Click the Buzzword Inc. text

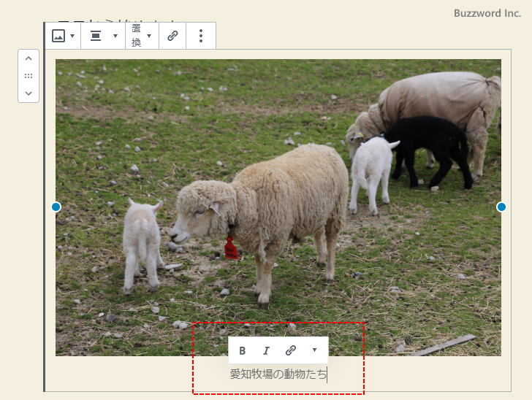487,14
